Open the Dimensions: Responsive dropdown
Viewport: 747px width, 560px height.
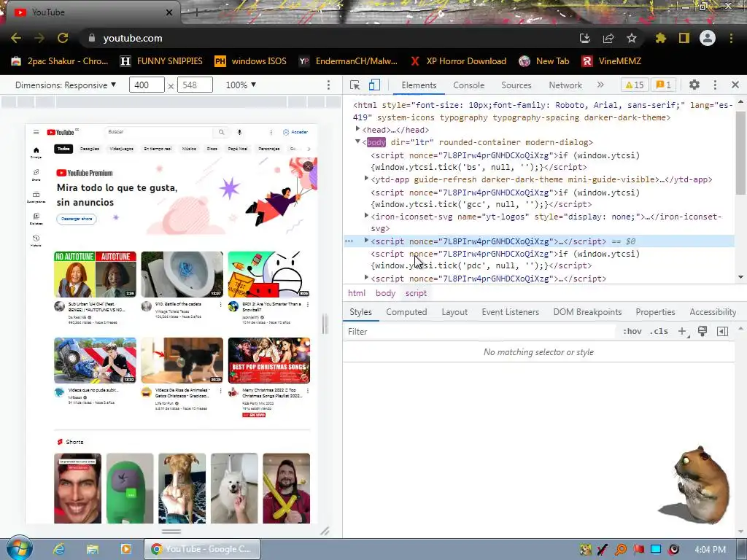(x=66, y=85)
